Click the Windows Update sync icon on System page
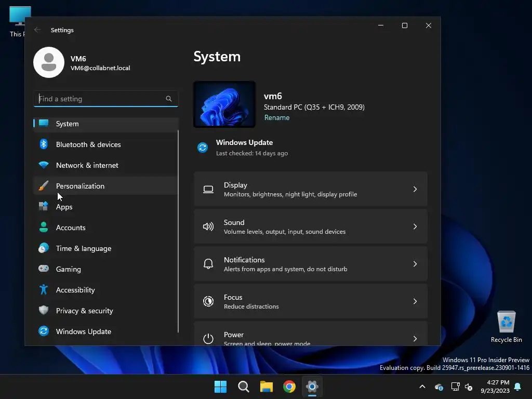The image size is (532, 399). 203,148
